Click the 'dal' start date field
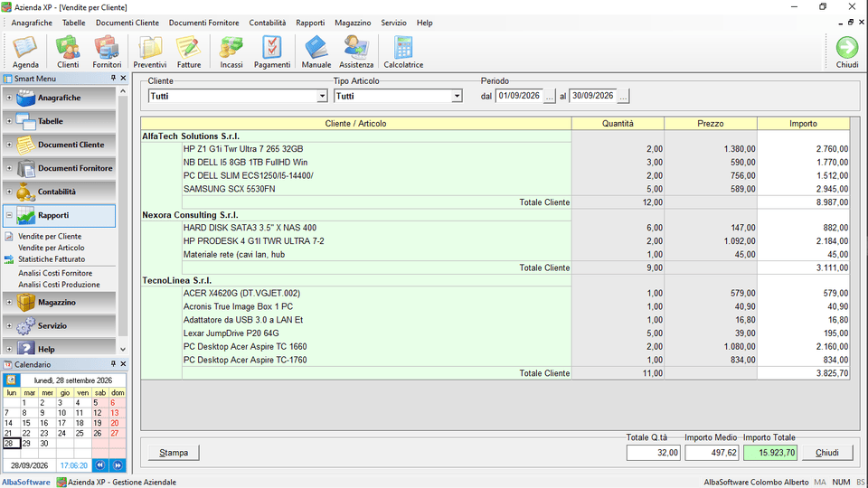Viewport: 868px width, 488px height. tap(519, 96)
